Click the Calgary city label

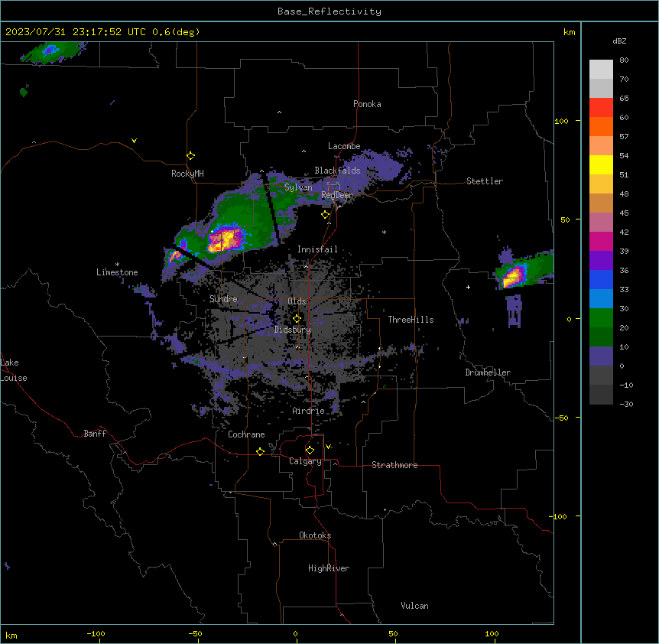tap(305, 461)
